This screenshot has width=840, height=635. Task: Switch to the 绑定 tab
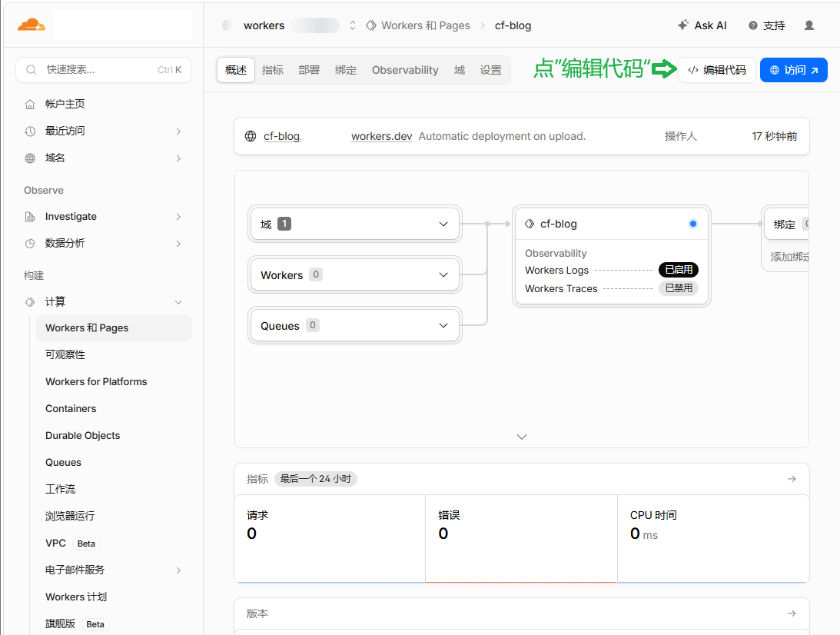[346, 70]
